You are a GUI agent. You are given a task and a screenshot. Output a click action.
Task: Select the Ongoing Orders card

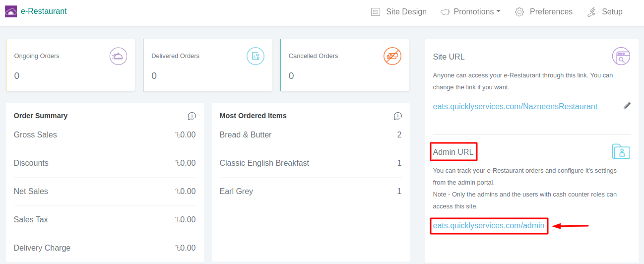point(70,66)
